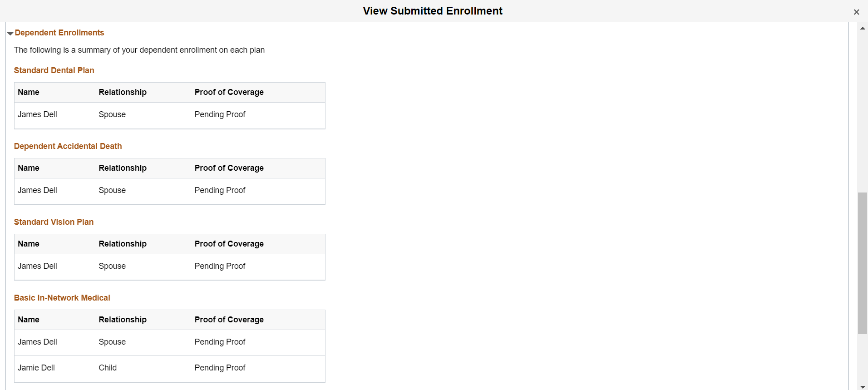Click the scrollbar up arrow
Viewport: 868px width, 390px height.
[863, 28]
